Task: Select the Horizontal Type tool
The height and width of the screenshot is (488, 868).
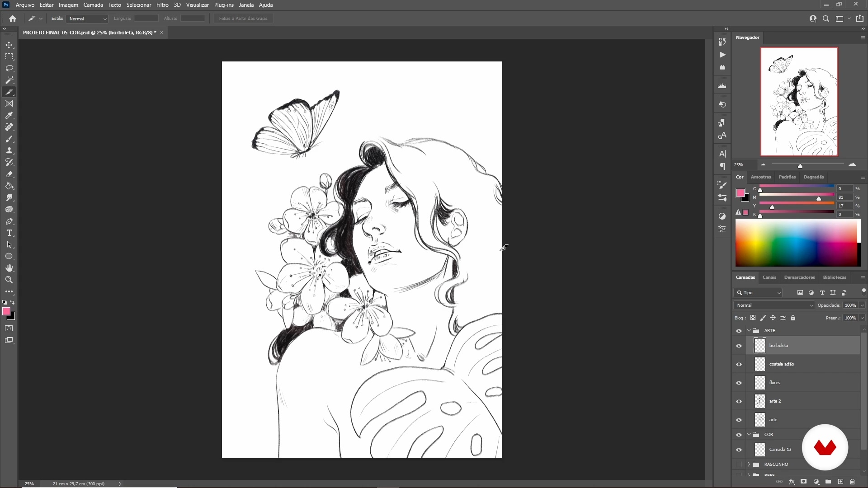Action: coord(9,233)
